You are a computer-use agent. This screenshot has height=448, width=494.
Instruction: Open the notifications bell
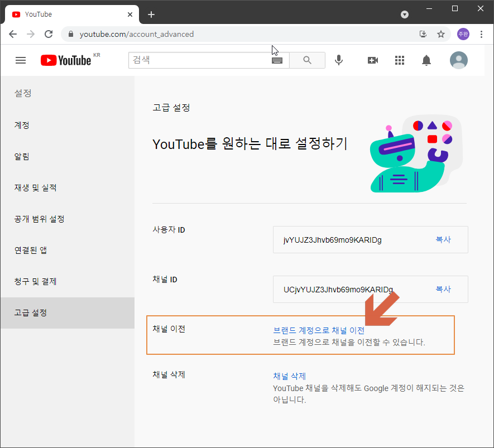426,60
